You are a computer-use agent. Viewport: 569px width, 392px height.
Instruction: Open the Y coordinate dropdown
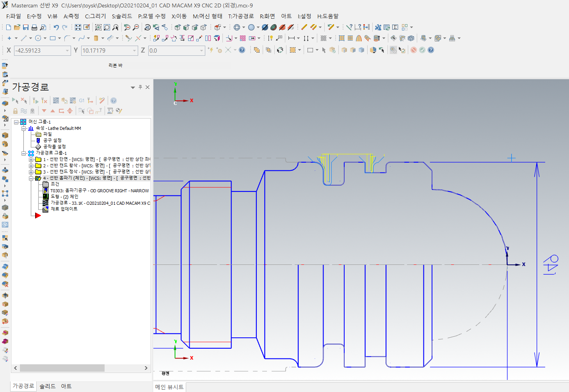[134, 51]
